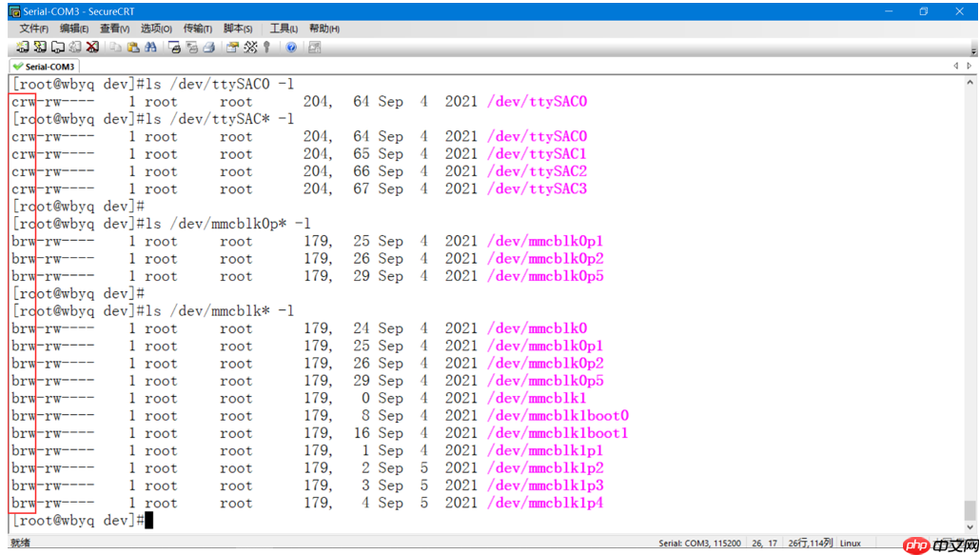This screenshot has width=980, height=555.
Task: Click the key icon for public key setup
Action: click(x=267, y=47)
